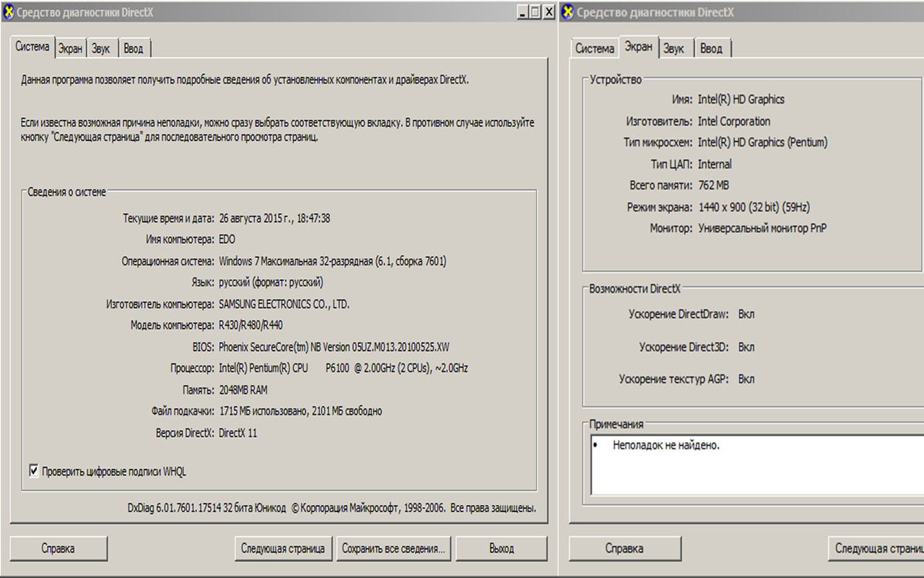The image size is (924, 578).
Task: Click inside the Примечания notes text box
Action: [x=757, y=465]
